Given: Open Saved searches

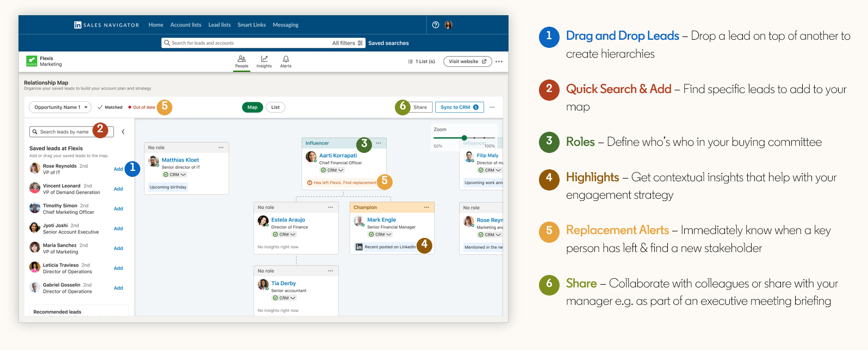Looking at the screenshot, I should (x=389, y=43).
